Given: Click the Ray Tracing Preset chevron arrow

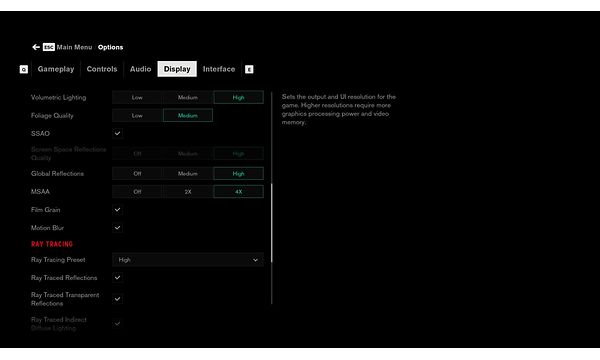Looking at the screenshot, I should pyautogui.click(x=255, y=260).
